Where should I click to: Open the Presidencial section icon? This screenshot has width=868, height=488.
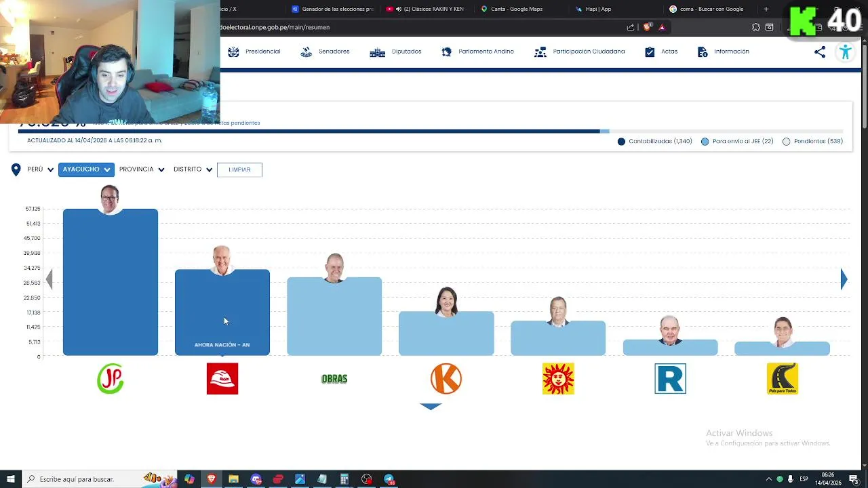(x=233, y=52)
